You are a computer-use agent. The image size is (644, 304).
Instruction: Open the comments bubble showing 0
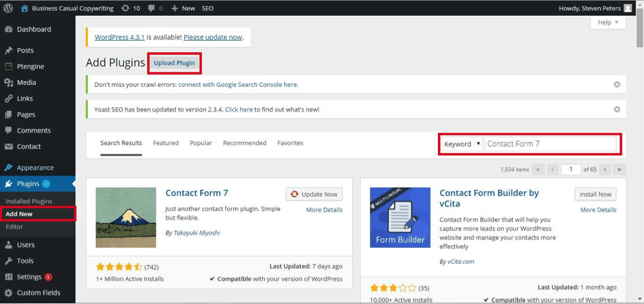tap(155, 8)
